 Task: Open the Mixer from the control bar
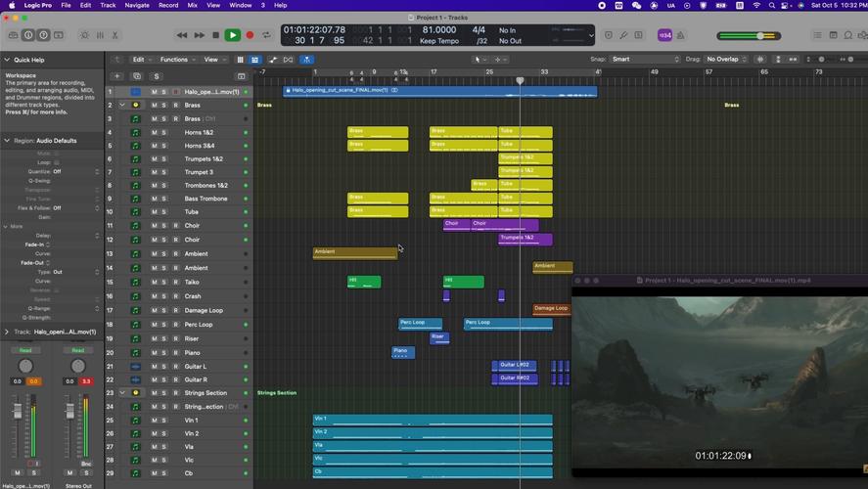pos(99,35)
